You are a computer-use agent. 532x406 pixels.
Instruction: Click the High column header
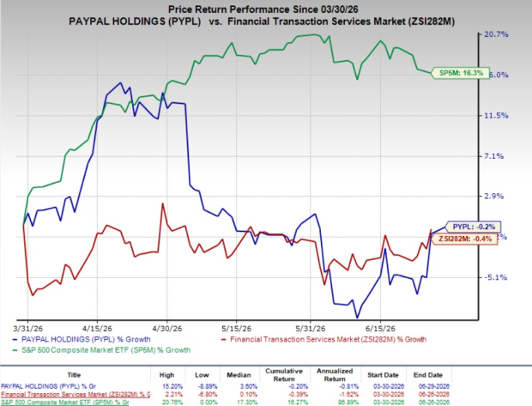click(166, 375)
